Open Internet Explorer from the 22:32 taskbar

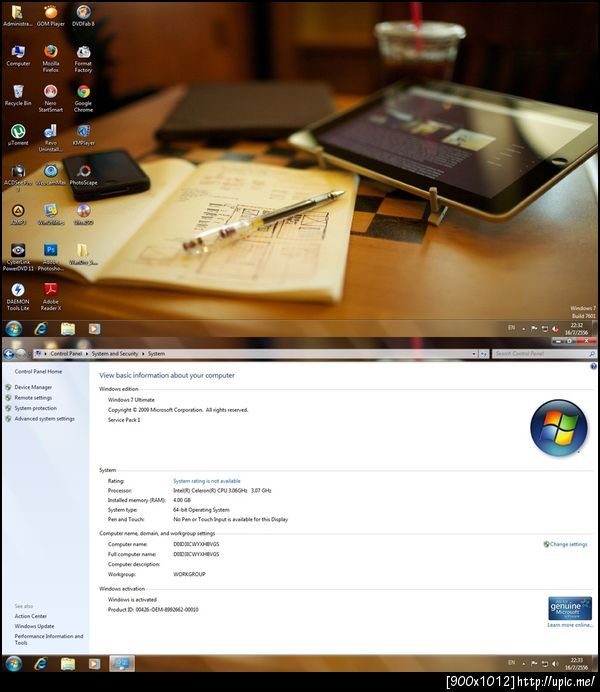point(41,329)
